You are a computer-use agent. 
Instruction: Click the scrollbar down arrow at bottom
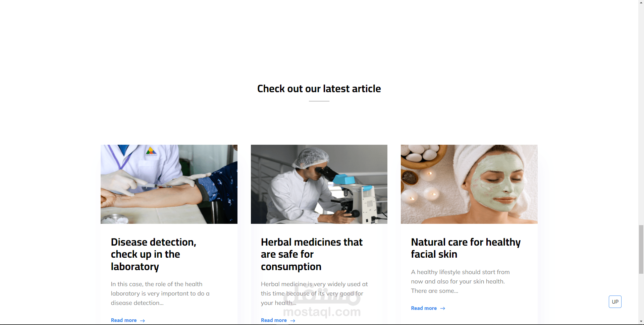pyautogui.click(x=641, y=322)
